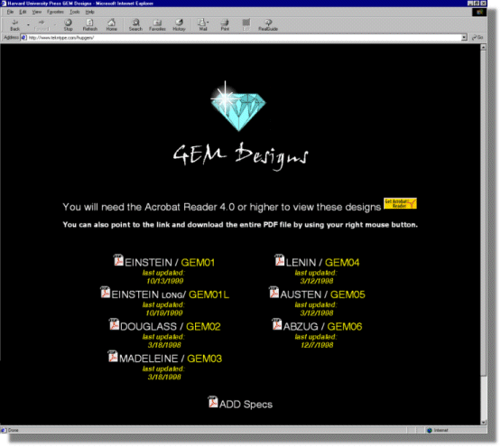Click the Done status bar text
Image resolution: width=501 pixels, height=448 pixels.
pos(14,430)
